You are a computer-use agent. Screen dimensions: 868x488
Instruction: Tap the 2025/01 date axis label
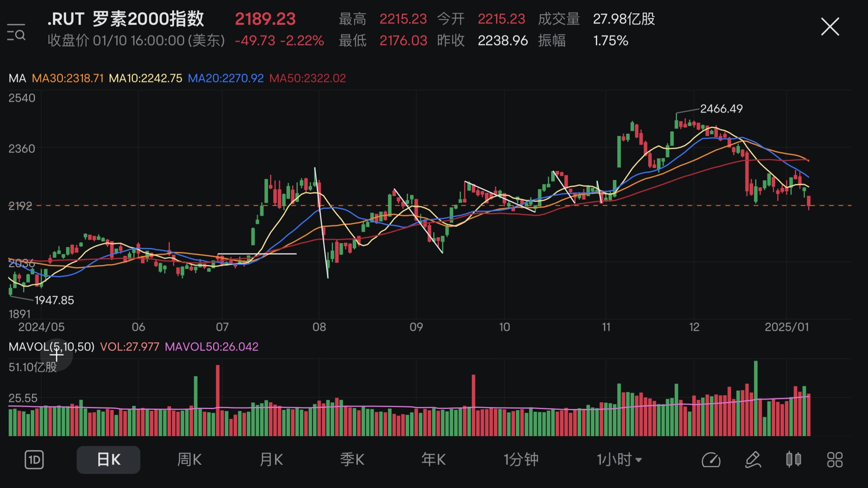[787, 327]
